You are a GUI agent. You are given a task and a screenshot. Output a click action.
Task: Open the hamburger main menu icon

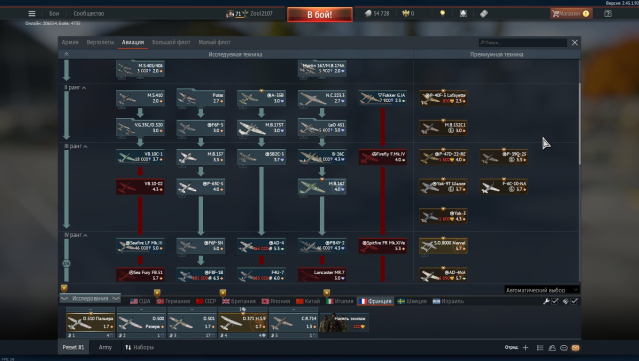(32, 13)
